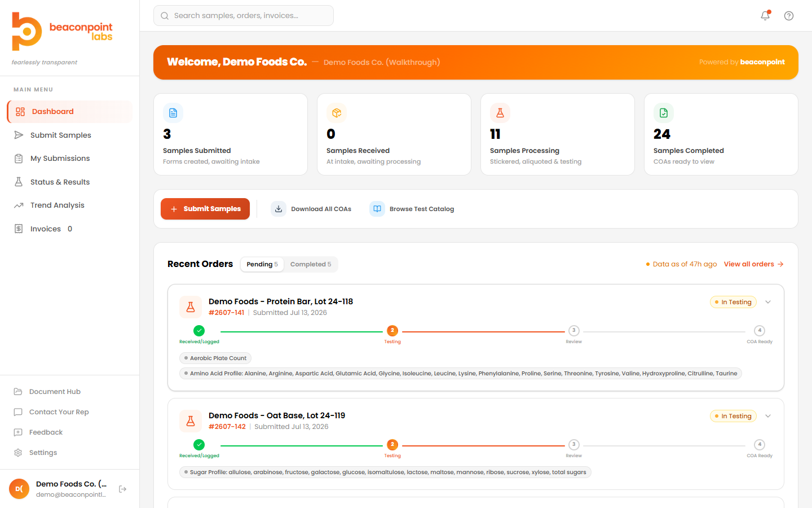Follow the View all orders link
The width and height of the screenshot is (812, 508).
click(754, 264)
